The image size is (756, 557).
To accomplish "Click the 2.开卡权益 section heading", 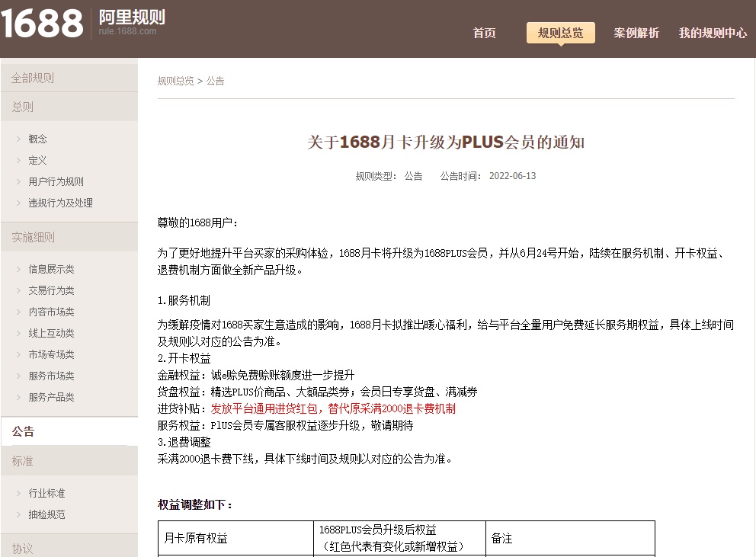I will point(184,358).
